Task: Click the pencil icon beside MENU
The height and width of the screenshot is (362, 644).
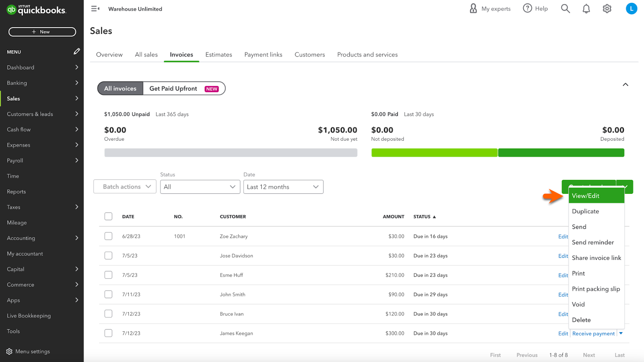Action: [76, 51]
